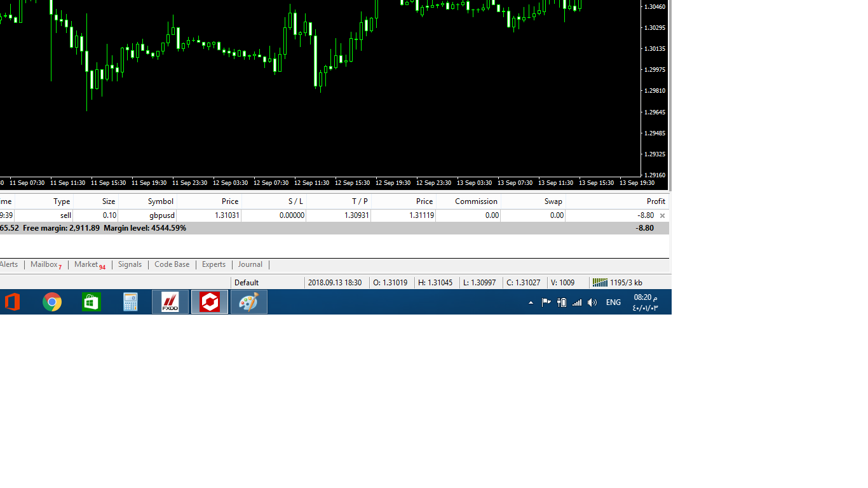The image size is (868, 488).
Task: Launch Google Chrome from the taskbar
Action: pyautogui.click(x=52, y=302)
